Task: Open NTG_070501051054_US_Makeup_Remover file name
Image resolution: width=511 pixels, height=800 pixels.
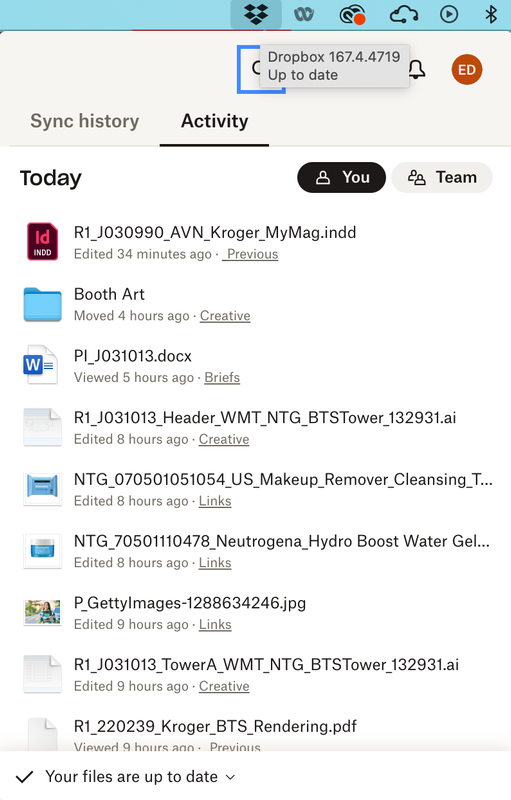Action: point(283,480)
